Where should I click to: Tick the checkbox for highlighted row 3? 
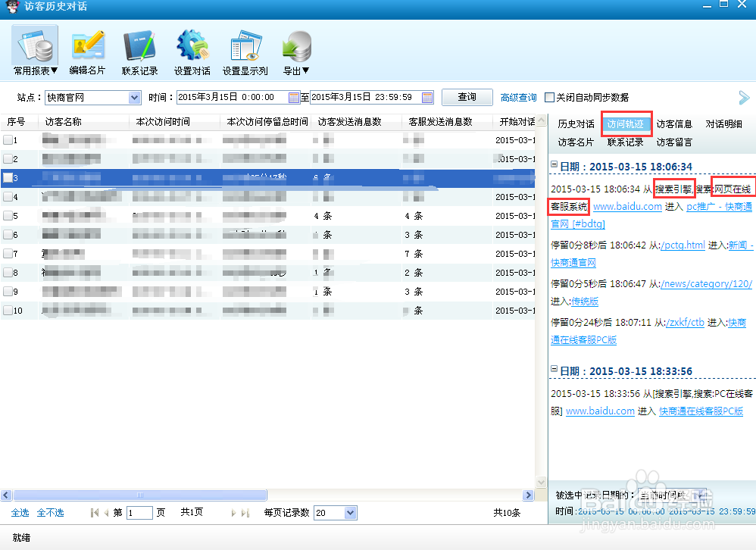coord(8,178)
